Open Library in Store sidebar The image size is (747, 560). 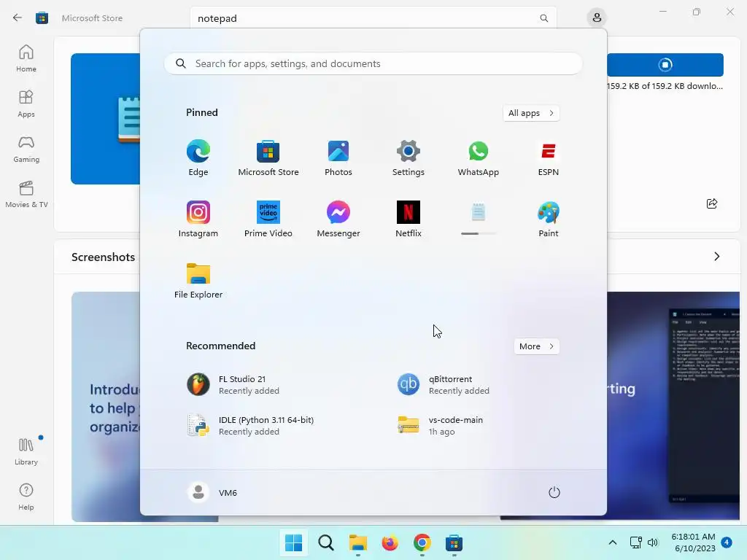pos(26,451)
